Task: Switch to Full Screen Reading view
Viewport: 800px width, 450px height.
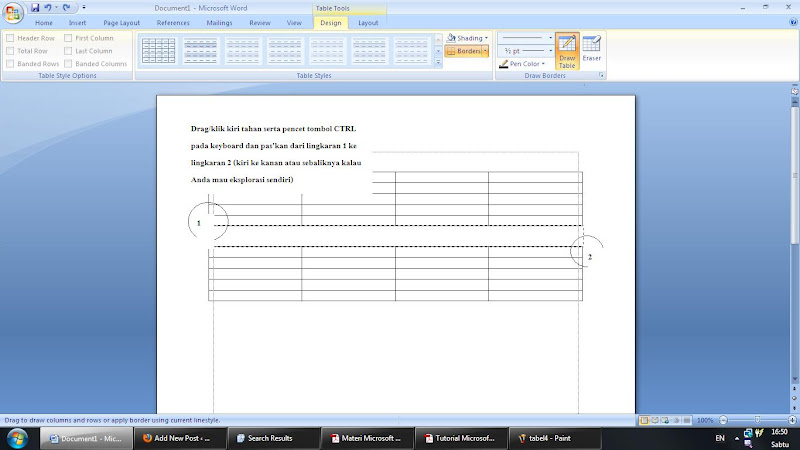Action: (655, 420)
